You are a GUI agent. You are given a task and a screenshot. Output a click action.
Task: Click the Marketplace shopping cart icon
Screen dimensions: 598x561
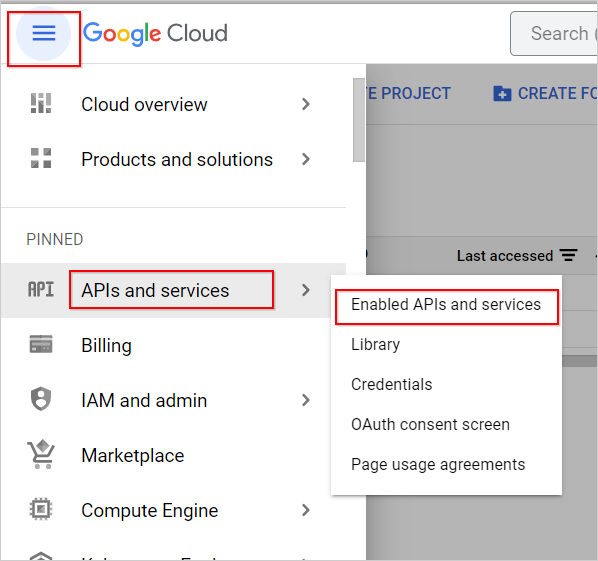click(41, 454)
